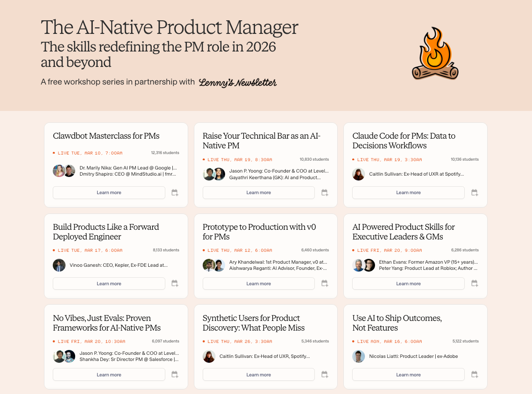Add Forward Deployed Engineer workshop to calendar icon

pos(175,284)
